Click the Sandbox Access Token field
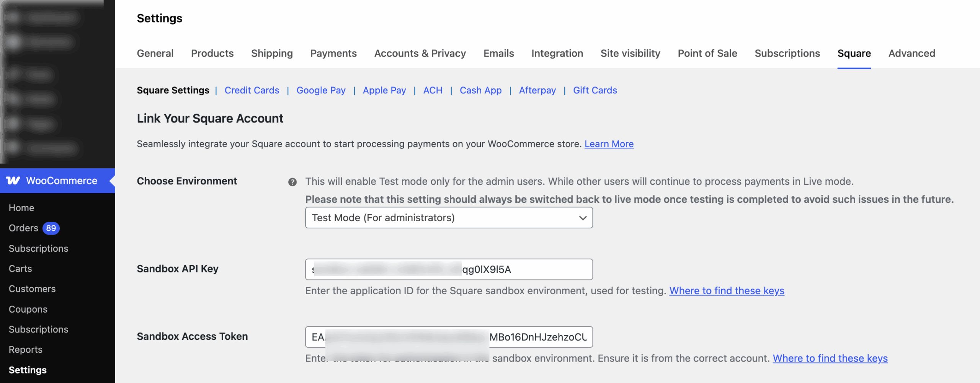Image resolution: width=980 pixels, height=383 pixels. click(x=449, y=337)
